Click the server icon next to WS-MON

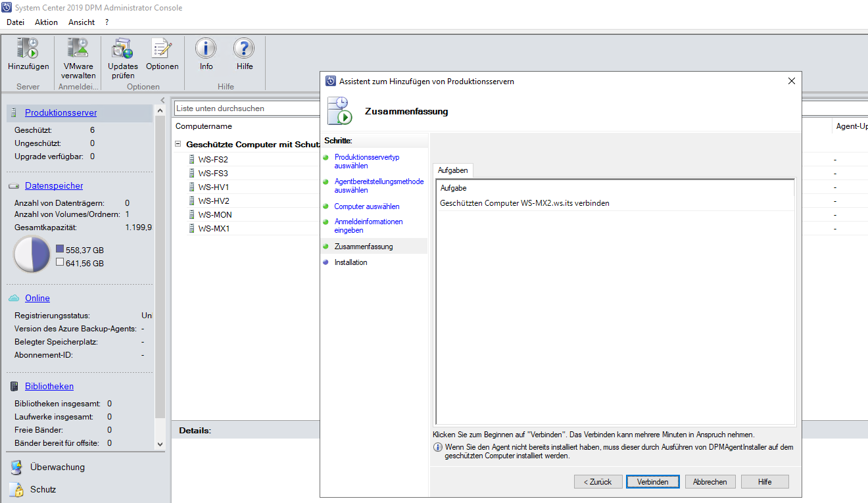click(x=192, y=214)
